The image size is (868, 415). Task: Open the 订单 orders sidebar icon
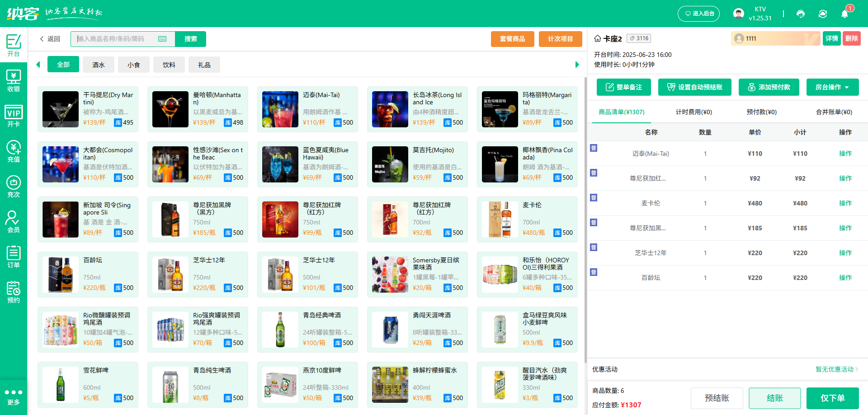(14, 257)
